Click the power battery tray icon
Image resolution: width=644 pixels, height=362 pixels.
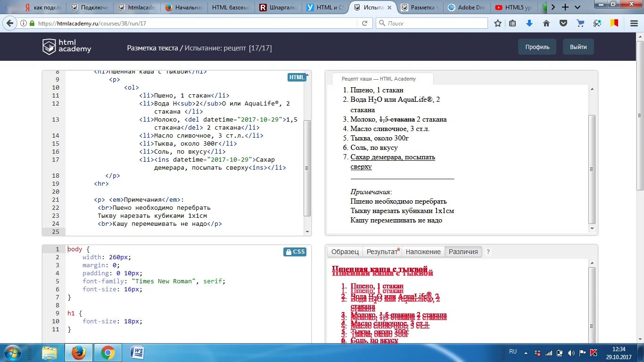pyautogui.click(x=560, y=353)
